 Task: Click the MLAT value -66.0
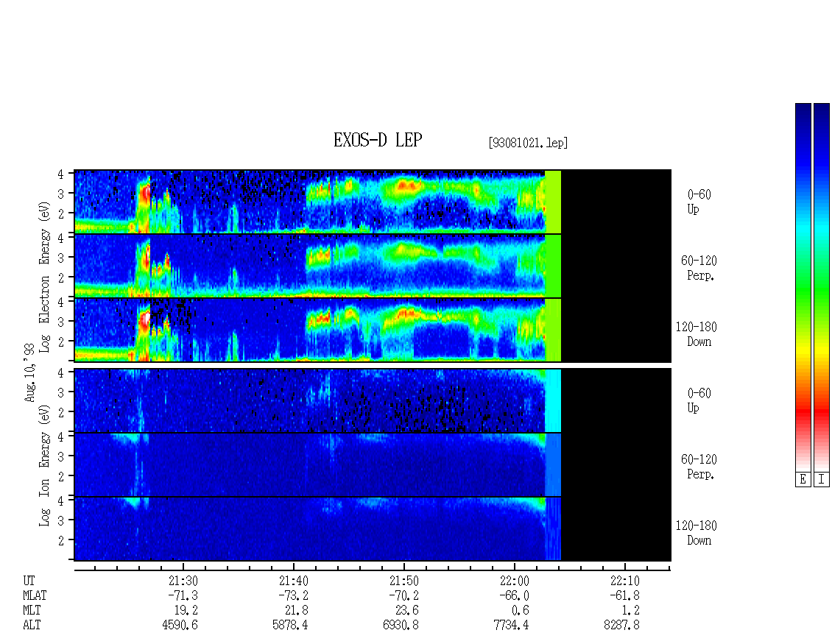coord(514,595)
